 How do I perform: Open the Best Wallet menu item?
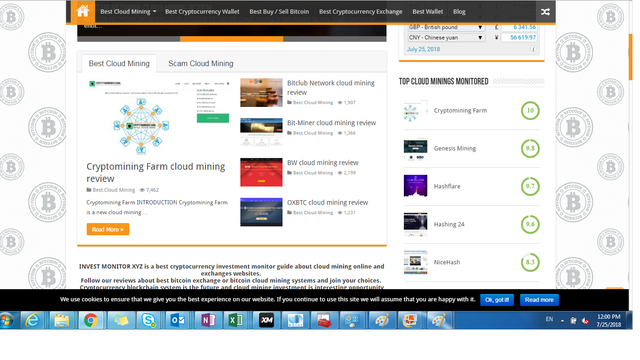pyautogui.click(x=427, y=12)
